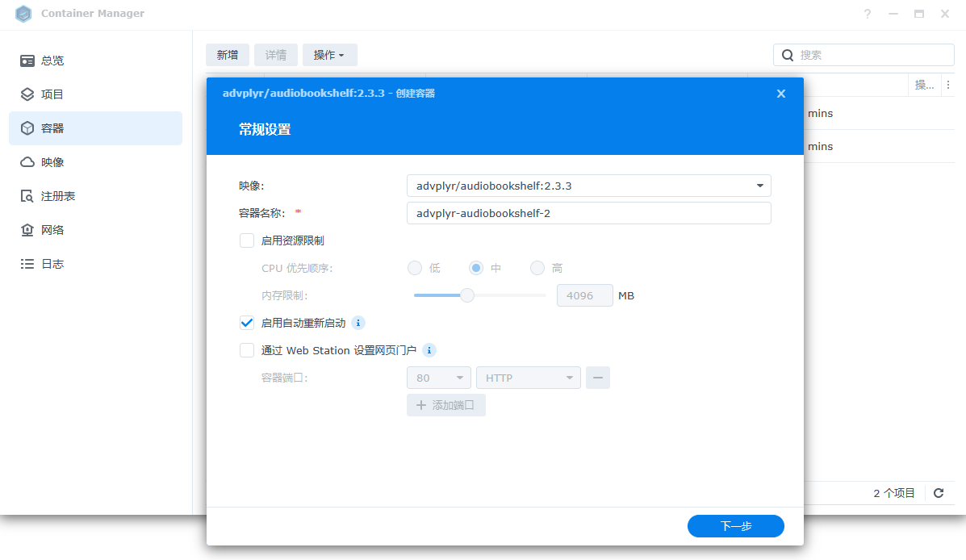Uncheck 启用自动重新启动 checkbox
This screenshot has height=560, width=966.
click(247, 323)
